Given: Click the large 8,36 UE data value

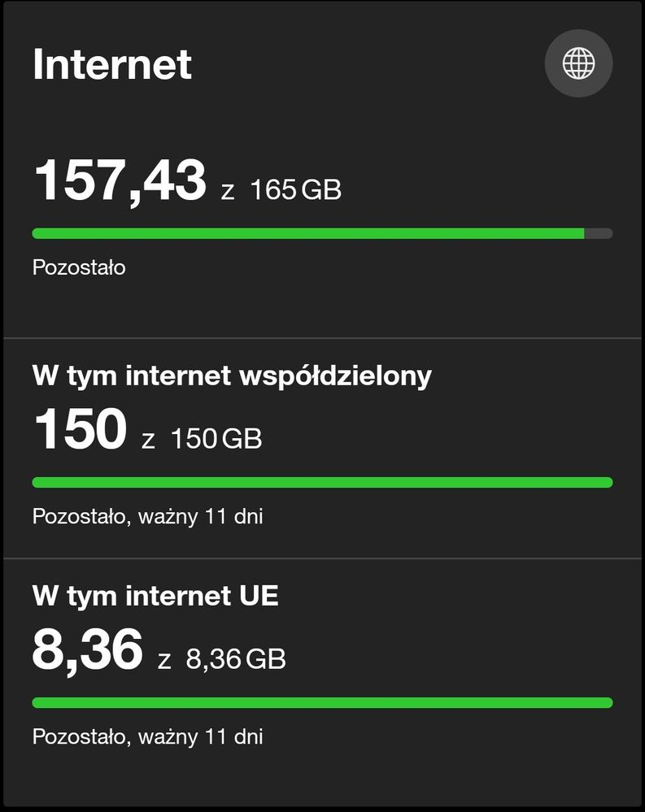Looking at the screenshot, I should coord(87,650).
